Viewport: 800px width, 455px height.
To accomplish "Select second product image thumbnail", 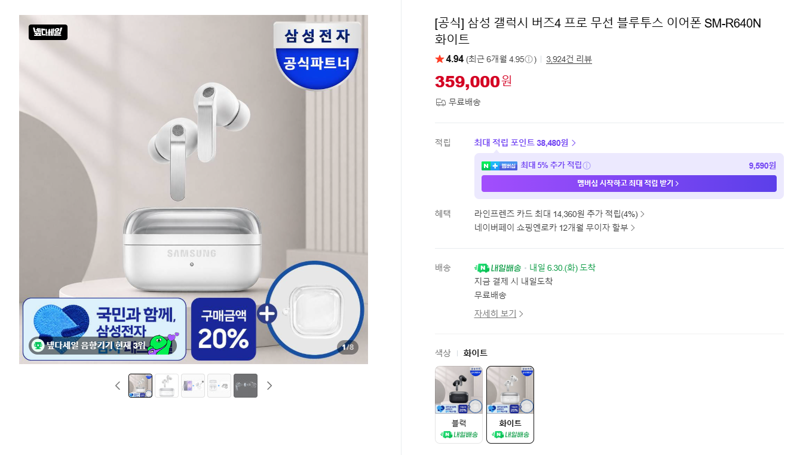I will tap(166, 386).
